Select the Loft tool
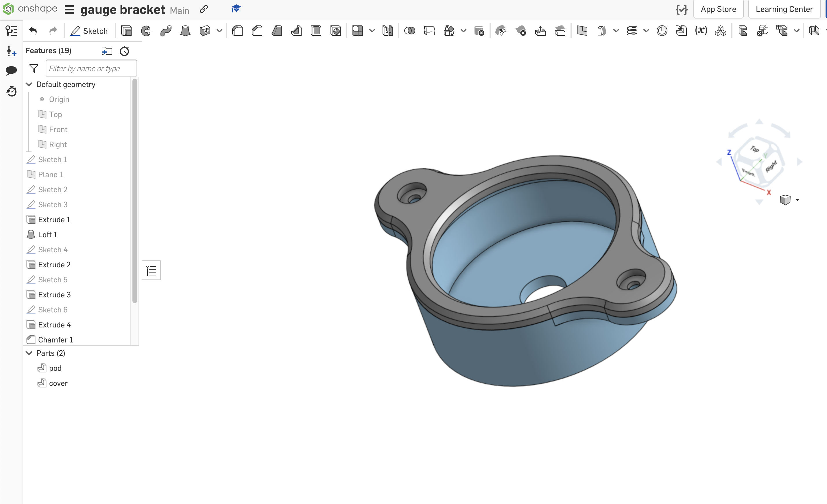Image resolution: width=827 pixels, height=504 pixels. (185, 31)
